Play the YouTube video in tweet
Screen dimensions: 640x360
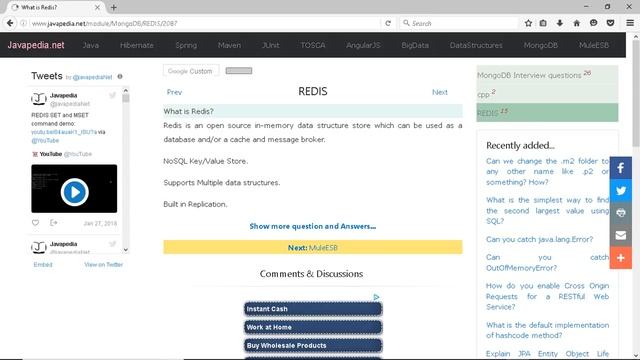coord(74,192)
